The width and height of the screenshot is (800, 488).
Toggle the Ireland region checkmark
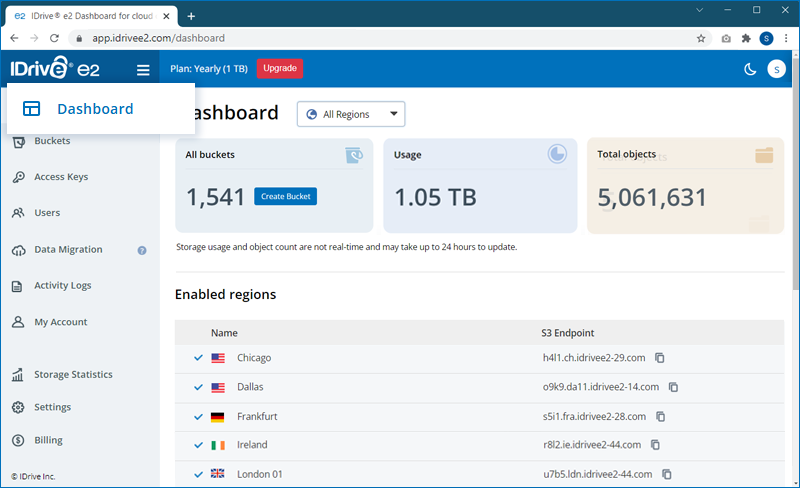(198, 445)
